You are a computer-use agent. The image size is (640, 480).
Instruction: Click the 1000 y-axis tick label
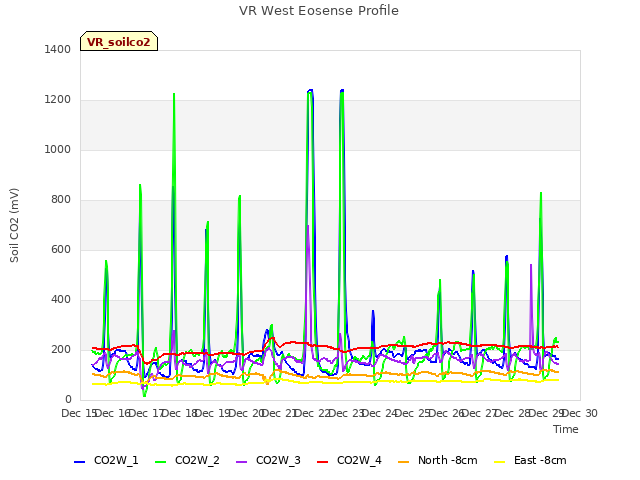tap(58, 149)
